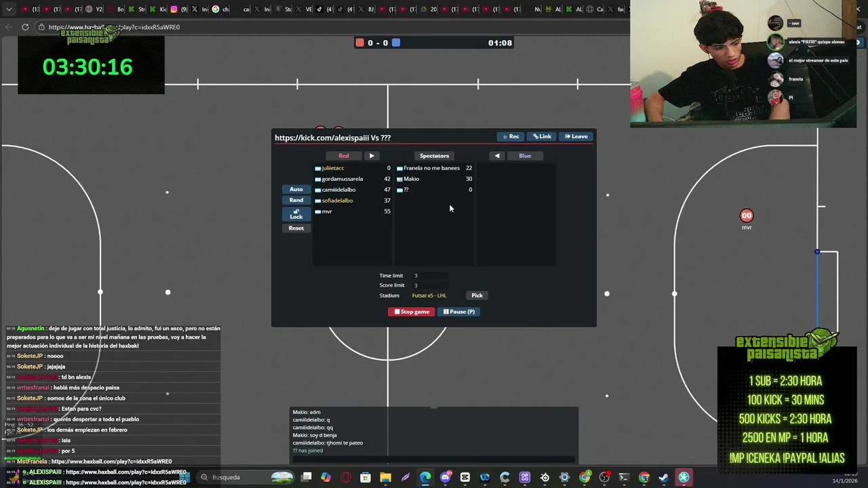Toggle the team Lock button
The width and height of the screenshot is (868, 488).
pyautogui.click(x=296, y=214)
